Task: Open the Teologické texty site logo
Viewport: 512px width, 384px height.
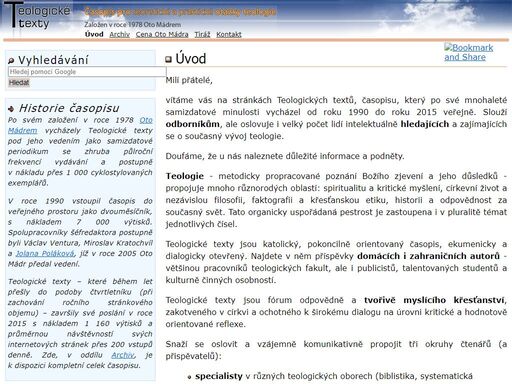Action: coord(37,15)
